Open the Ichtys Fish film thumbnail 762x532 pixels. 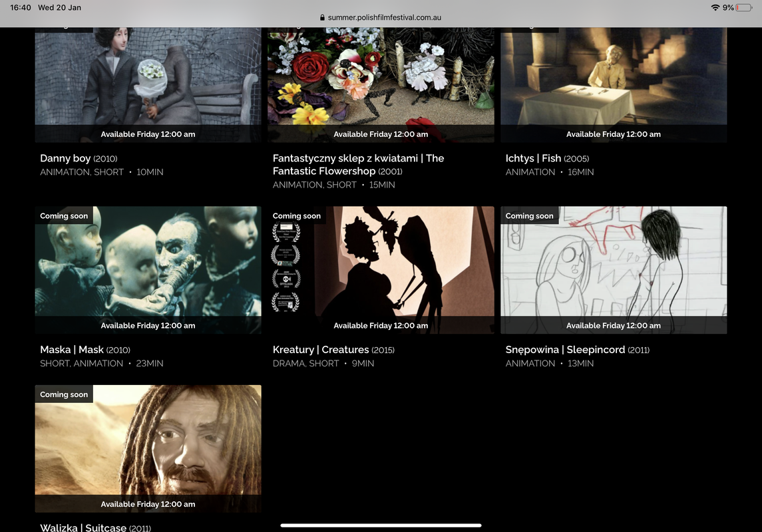pos(614,85)
